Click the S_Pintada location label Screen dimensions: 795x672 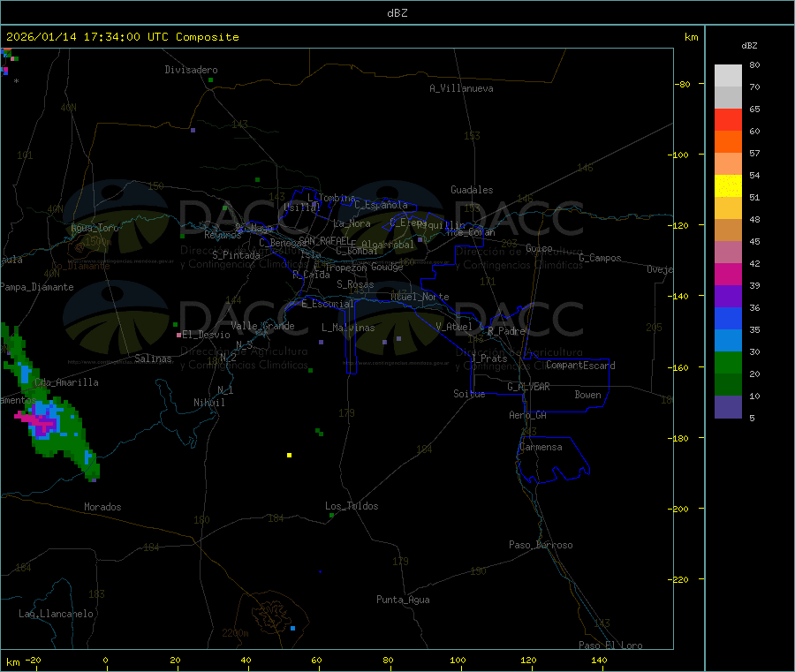[236, 255]
